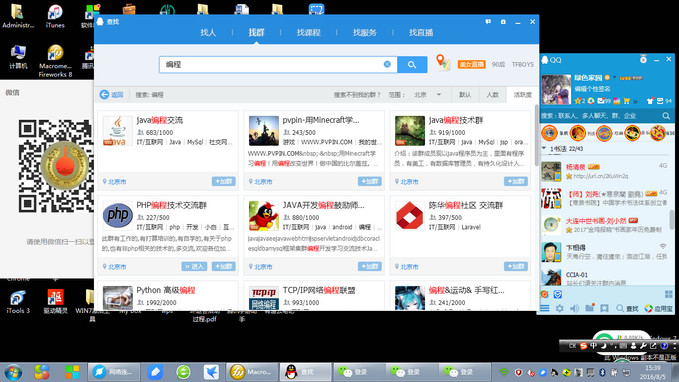Screen dimensions: 679x382
Task: Open the 找课程 tab
Action: click(308, 32)
